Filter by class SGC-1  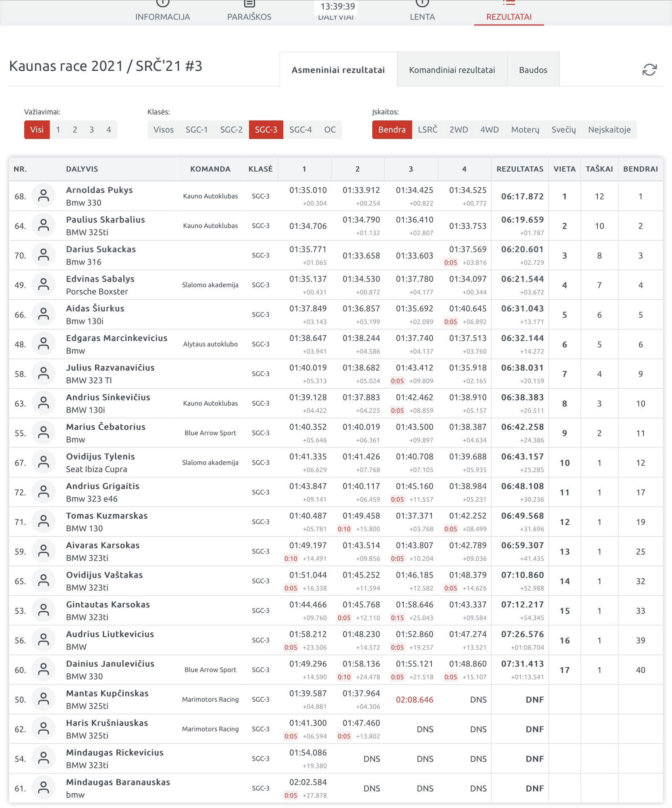(x=197, y=130)
